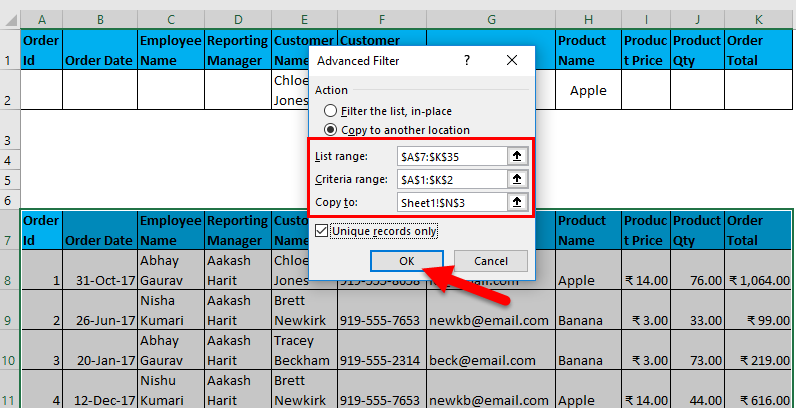Click date cell 12-Dec-17
796x408 pixels.
(100, 389)
